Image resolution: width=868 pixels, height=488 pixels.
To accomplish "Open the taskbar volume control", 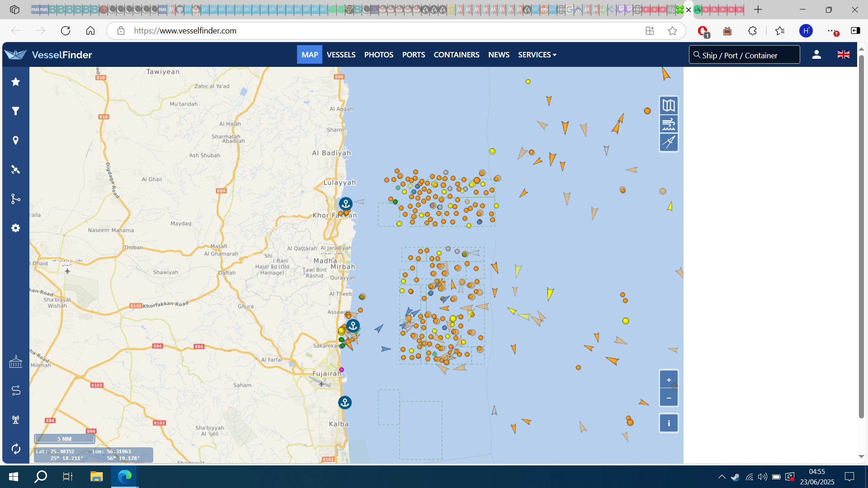I will (x=763, y=477).
